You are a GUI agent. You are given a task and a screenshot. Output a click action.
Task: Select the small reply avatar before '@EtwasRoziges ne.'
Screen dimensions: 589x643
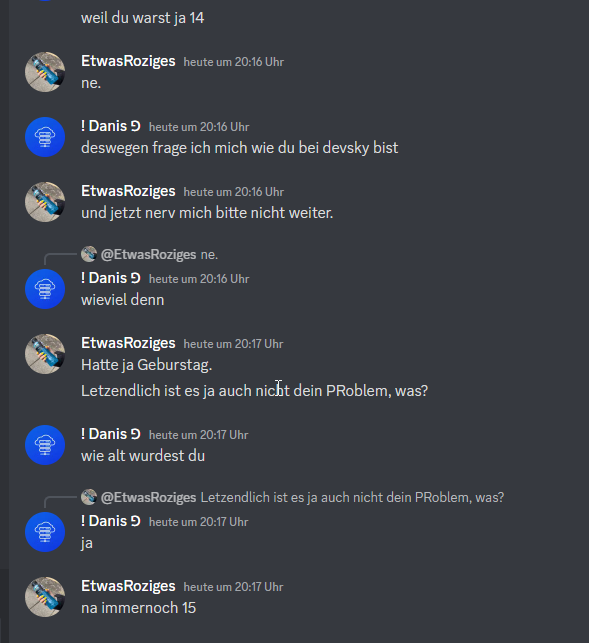tap(89, 254)
